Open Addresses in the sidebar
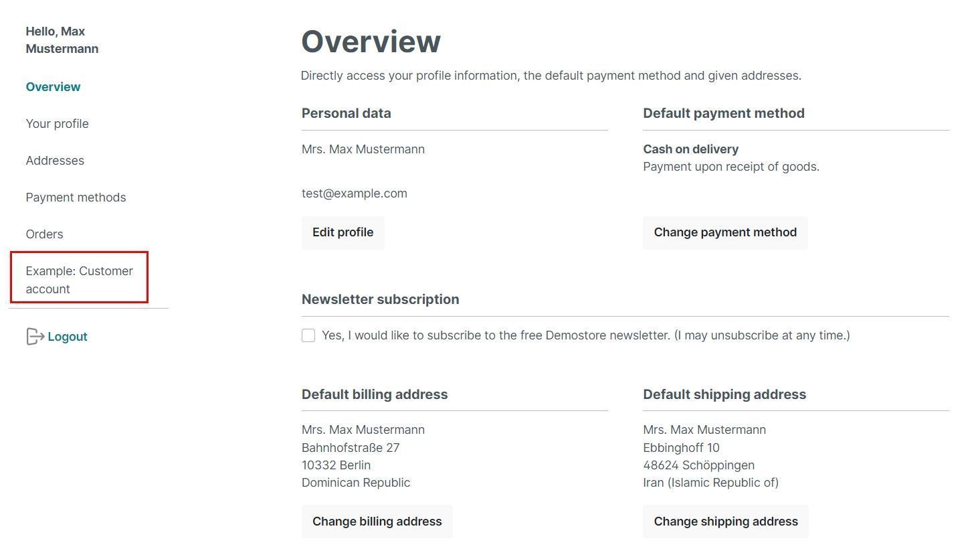This screenshot has width=980, height=555. (55, 161)
